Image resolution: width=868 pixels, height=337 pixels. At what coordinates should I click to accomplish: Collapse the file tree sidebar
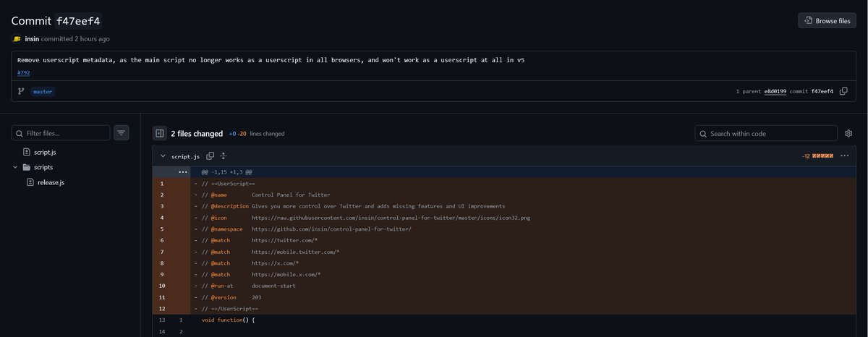point(160,133)
